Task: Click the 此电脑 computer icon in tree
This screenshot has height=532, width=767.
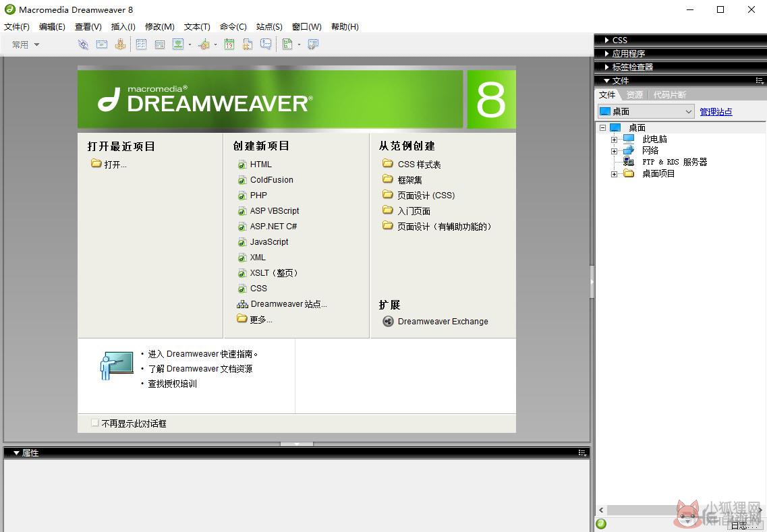Action: point(629,139)
